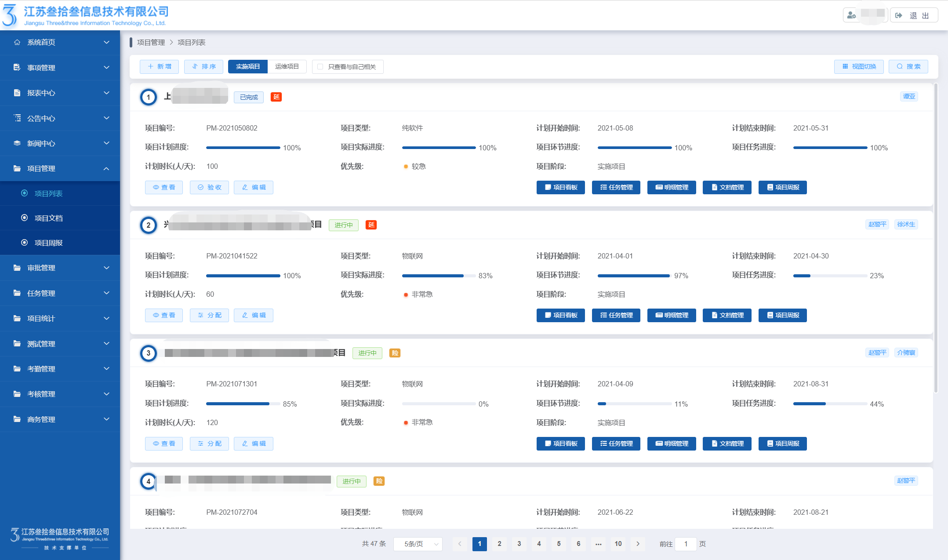The width and height of the screenshot is (948, 560).
Task: Click the 视图切换 grid view icon
Action: click(845, 66)
